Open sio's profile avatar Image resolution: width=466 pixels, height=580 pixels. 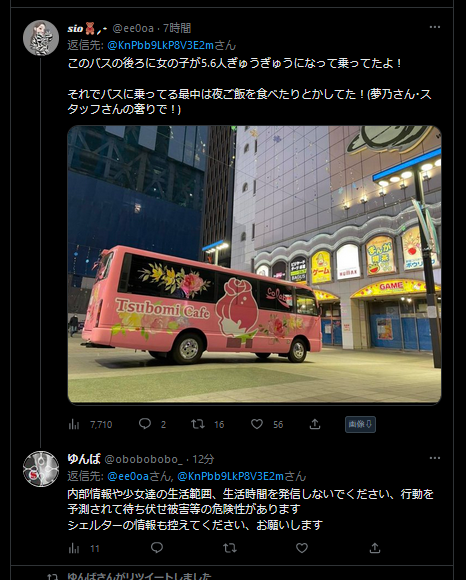click(x=41, y=38)
